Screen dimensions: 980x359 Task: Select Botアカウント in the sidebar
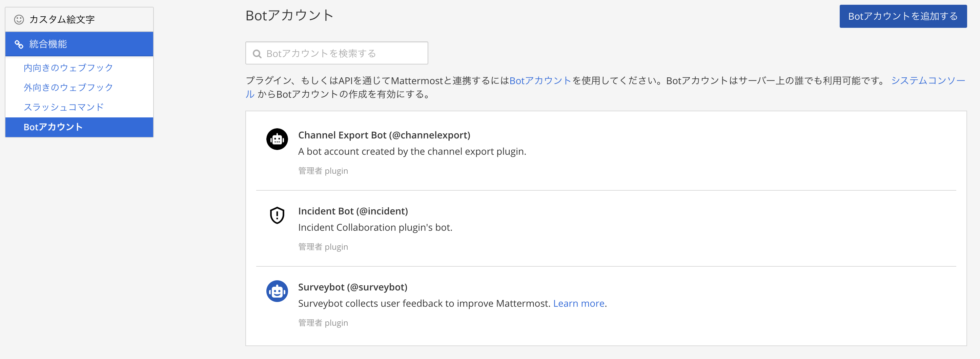pos(79,127)
